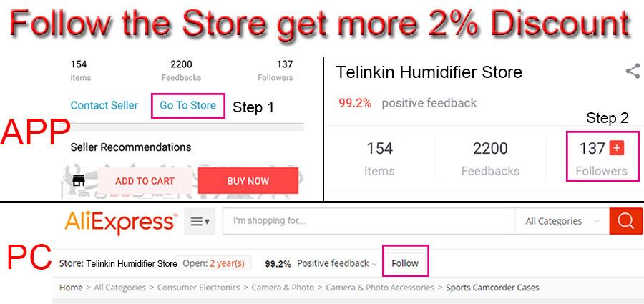Tap the 2200 Feedbacks stat in store header

pyautogui.click(x=490, y=159)
